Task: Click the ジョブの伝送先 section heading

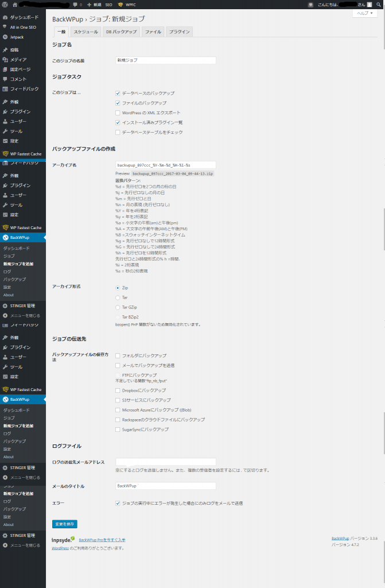Action: coord(69,339)
